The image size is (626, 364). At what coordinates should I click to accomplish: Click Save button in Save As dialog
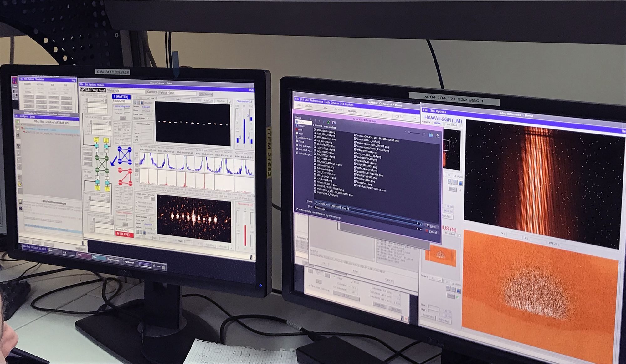(431, 226)
